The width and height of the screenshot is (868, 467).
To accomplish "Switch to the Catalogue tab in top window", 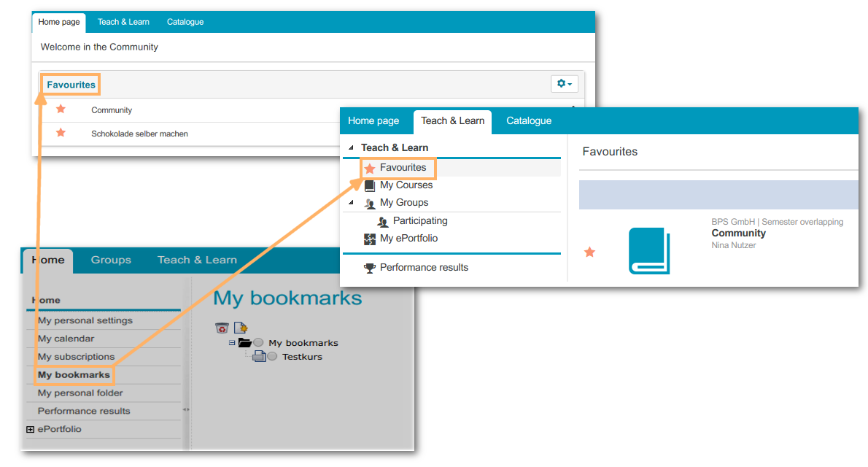I will (185, 22).
